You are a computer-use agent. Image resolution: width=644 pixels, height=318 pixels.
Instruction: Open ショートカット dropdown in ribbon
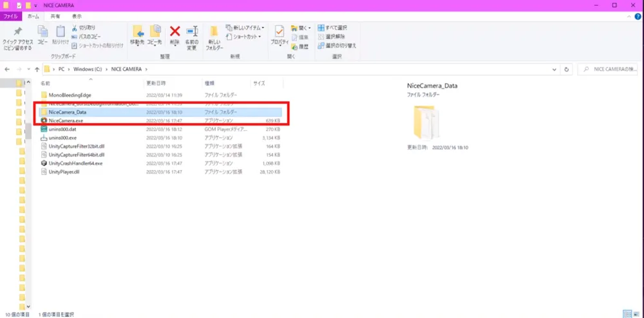tap(243, 37)
